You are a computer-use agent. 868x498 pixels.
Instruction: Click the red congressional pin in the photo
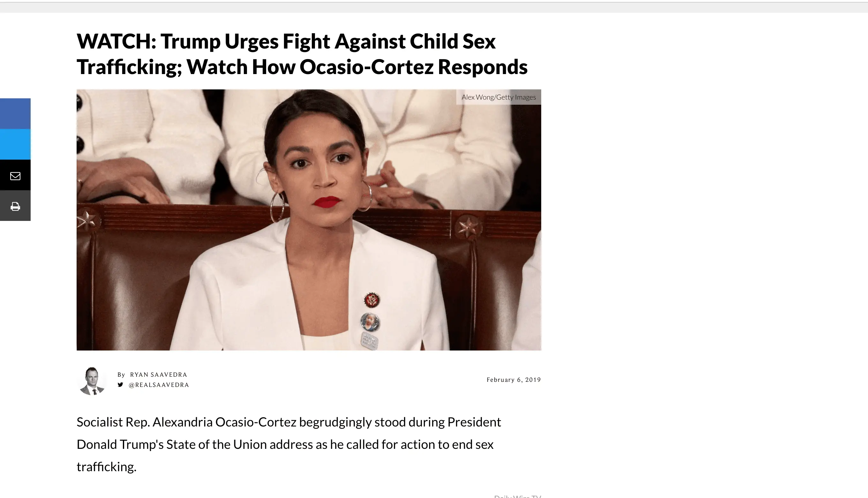[371, 300]
